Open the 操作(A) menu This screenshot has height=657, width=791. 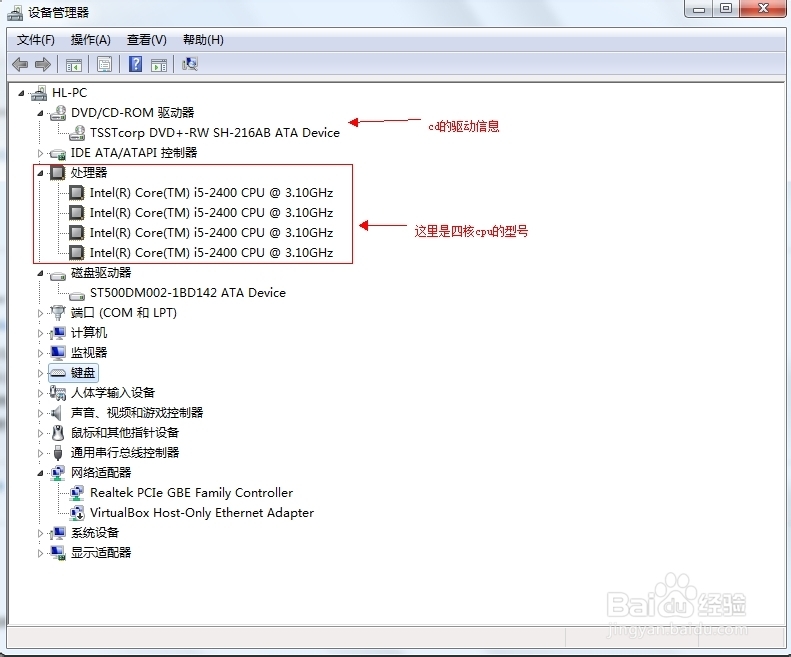[x=91, y=40]
